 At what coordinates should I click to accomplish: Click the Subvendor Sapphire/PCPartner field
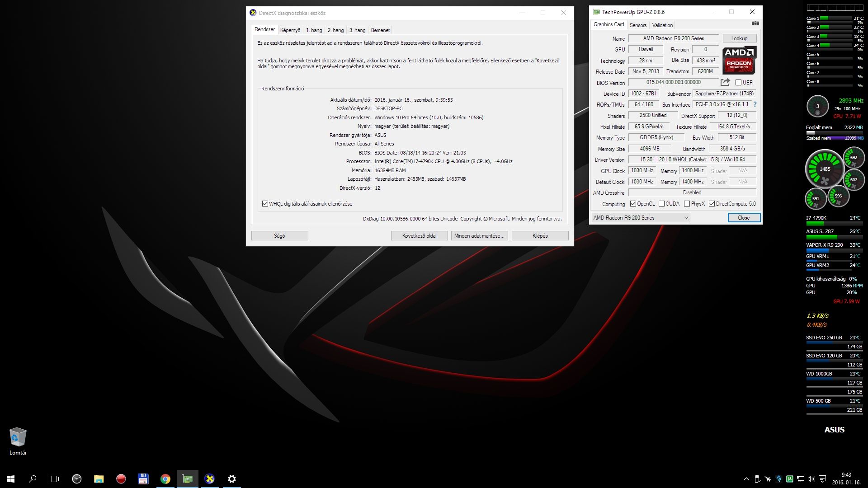pyautogui.click(x=724, y=94)
